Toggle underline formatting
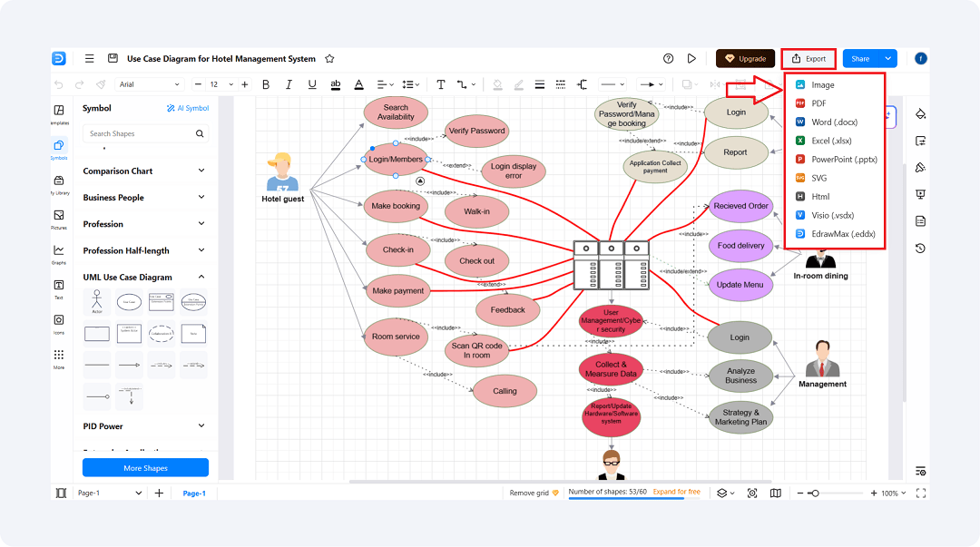 coord(312,84)
